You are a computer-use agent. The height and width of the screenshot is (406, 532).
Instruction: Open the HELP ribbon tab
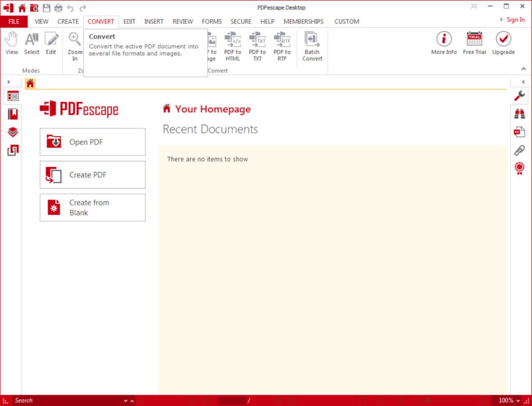click(x=268, y=21)
